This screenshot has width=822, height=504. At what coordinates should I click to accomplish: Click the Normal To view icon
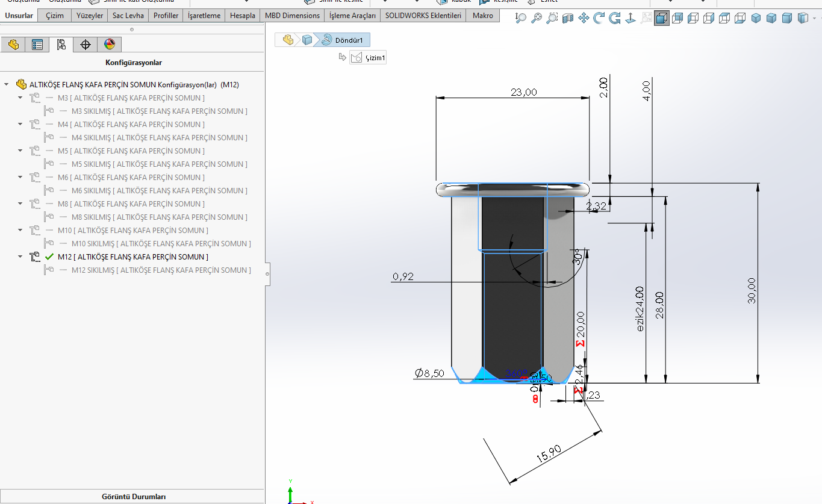631,18
